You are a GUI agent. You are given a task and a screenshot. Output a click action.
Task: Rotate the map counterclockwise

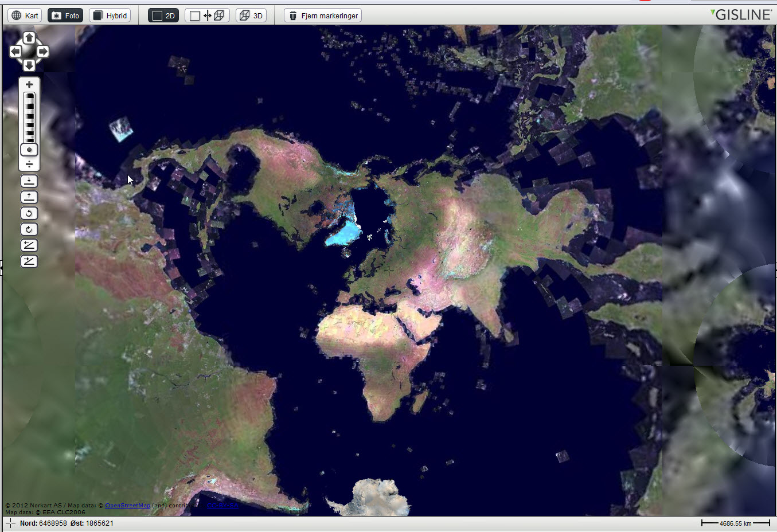pyautogui.click(x=29, y=213)
